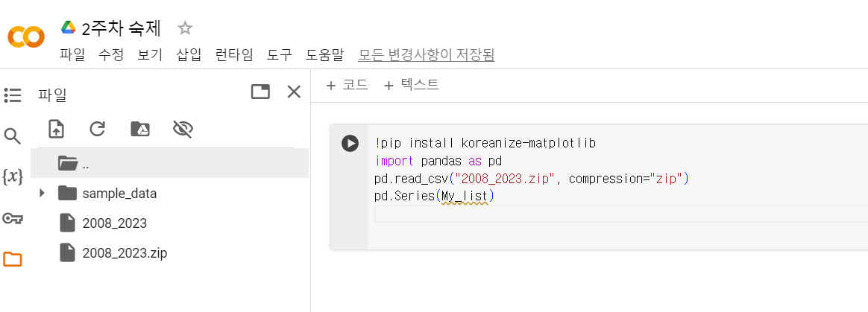Open the 도구 menu
Screen dimensions: 868x312
tap(280, 55)
